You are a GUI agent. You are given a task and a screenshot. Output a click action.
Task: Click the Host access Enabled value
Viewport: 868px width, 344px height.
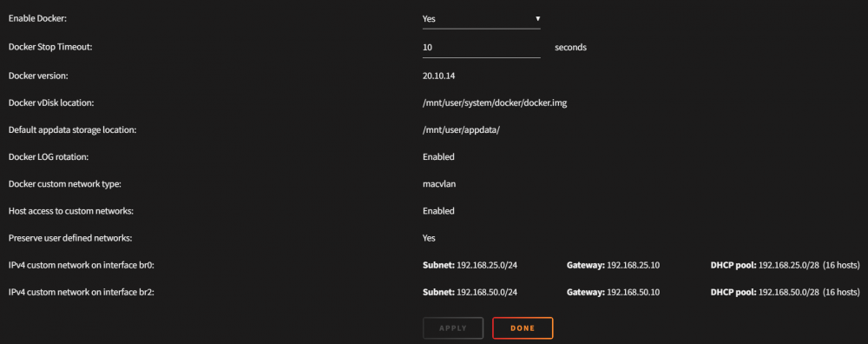(x=438, y=211)
